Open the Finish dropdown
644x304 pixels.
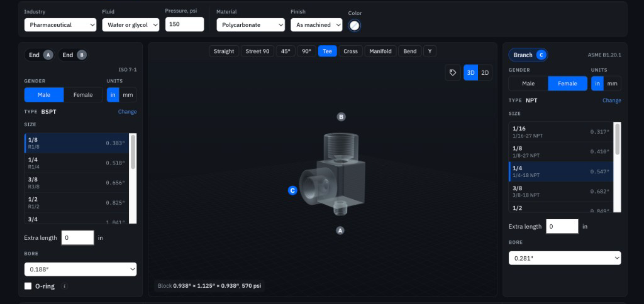pyautogui.click(x=316, y=24)
